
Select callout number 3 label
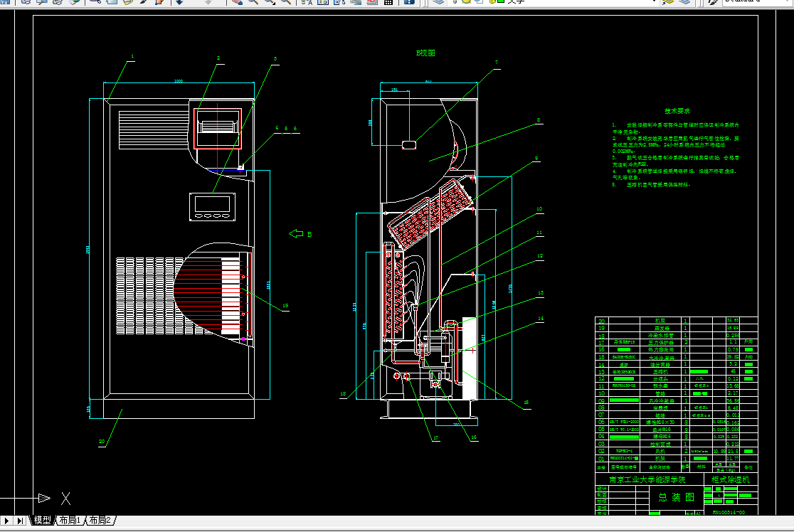pyautogui.click(x=275, y=59)
